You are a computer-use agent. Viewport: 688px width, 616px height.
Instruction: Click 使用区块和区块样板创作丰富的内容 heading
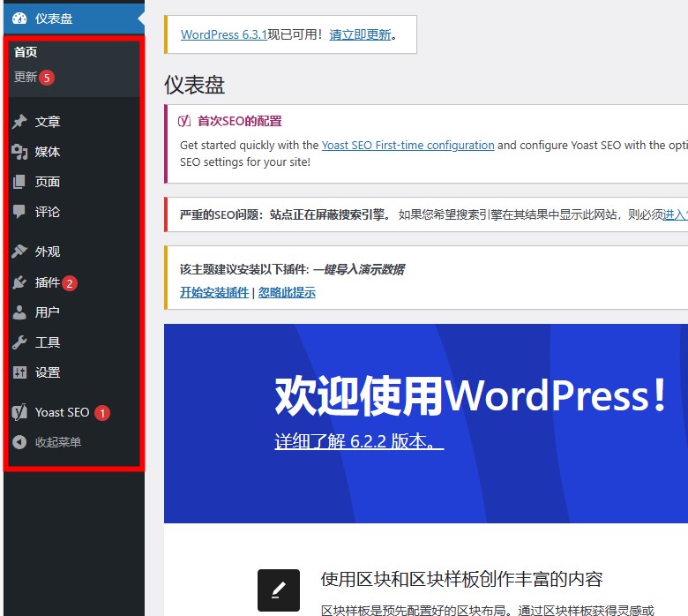461,579
